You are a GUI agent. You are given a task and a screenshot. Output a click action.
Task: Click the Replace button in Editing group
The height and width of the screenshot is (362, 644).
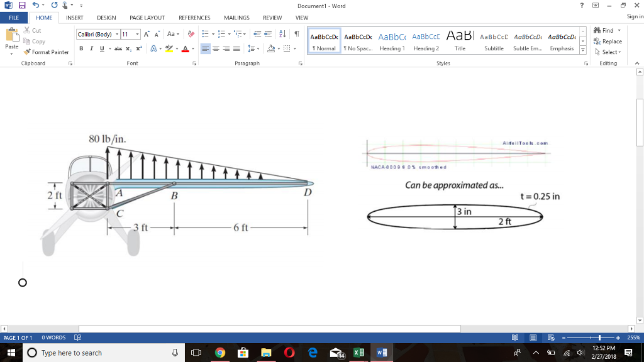[611, 41]
